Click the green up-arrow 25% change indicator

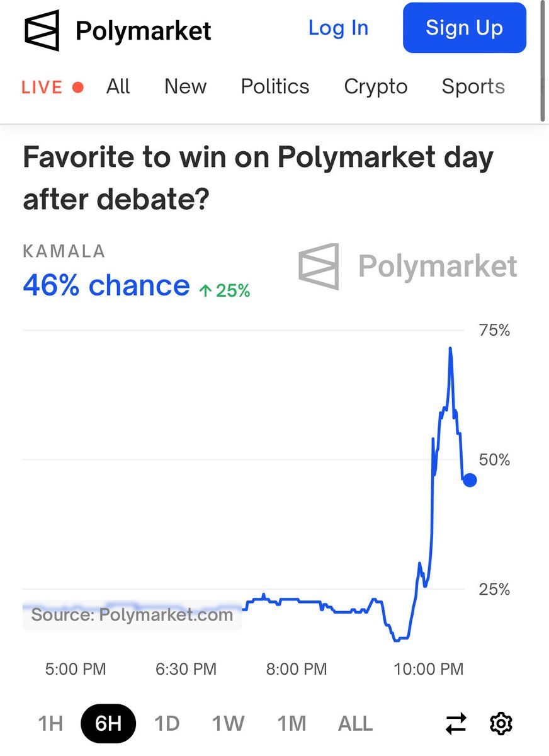[225, 290]
